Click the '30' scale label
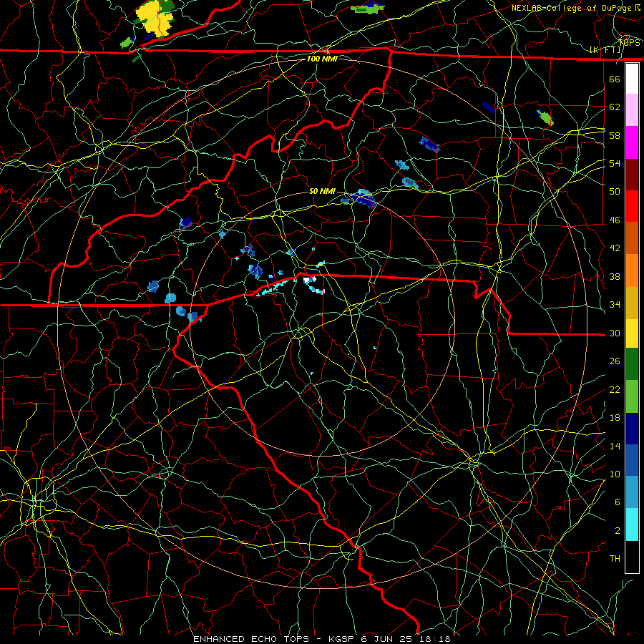Viewport: 644px width, 644px height. pos(615,333)
